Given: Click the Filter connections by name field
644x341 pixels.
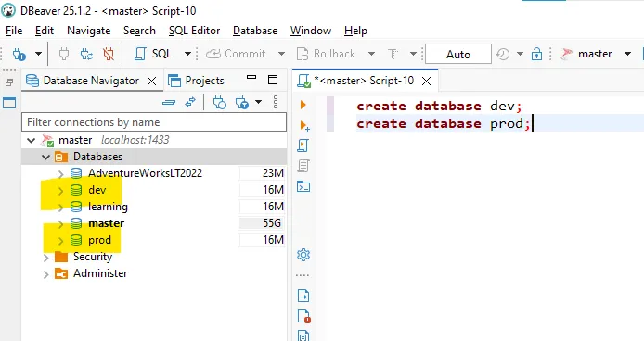Looking at the screenshot, I should (x=154, y=122).
